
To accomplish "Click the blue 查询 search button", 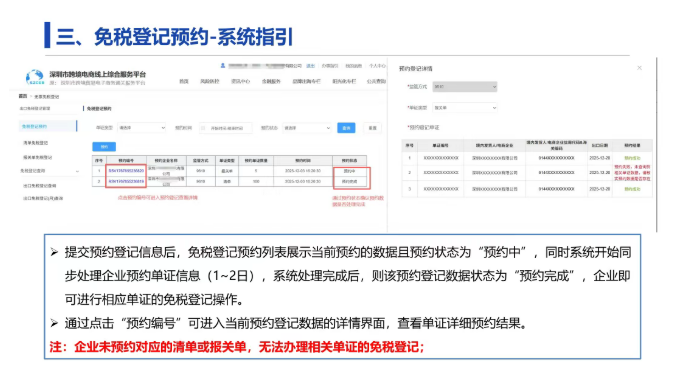I will pyautogui.click(x=346, y=128).
